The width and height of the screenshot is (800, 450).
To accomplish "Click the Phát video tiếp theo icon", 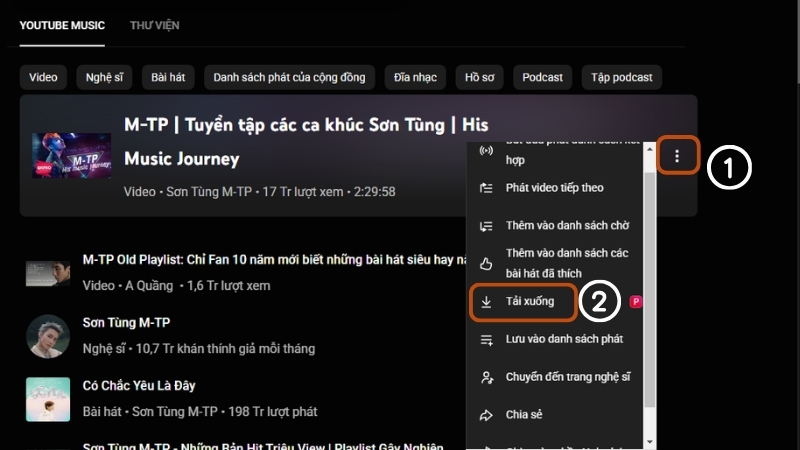I will pyautogui.click(x=486, y=188).
